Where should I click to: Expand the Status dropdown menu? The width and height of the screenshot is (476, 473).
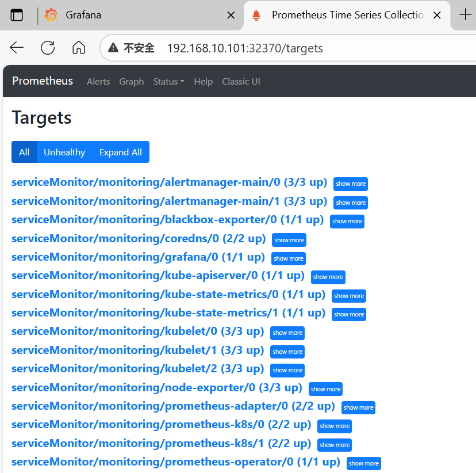click(x=169, y=81)
